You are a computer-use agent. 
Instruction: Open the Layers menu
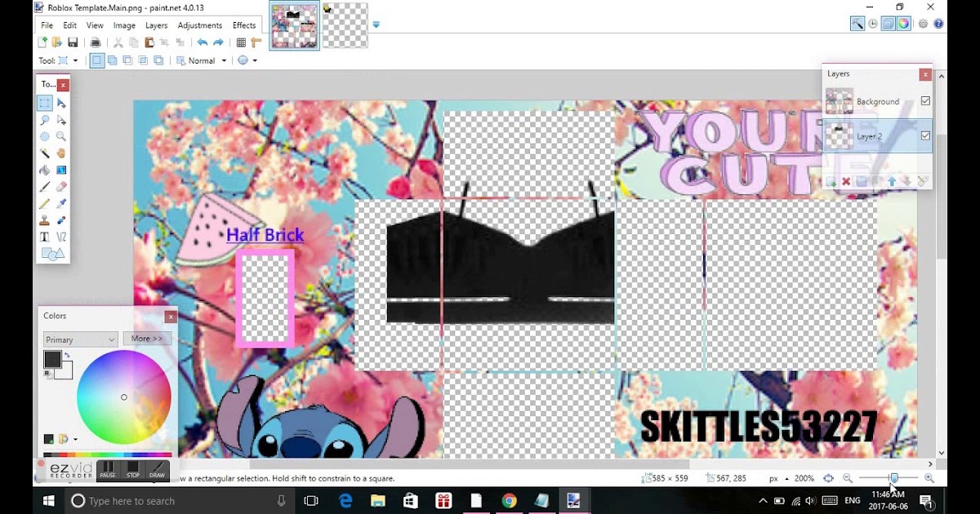point(156,25)
